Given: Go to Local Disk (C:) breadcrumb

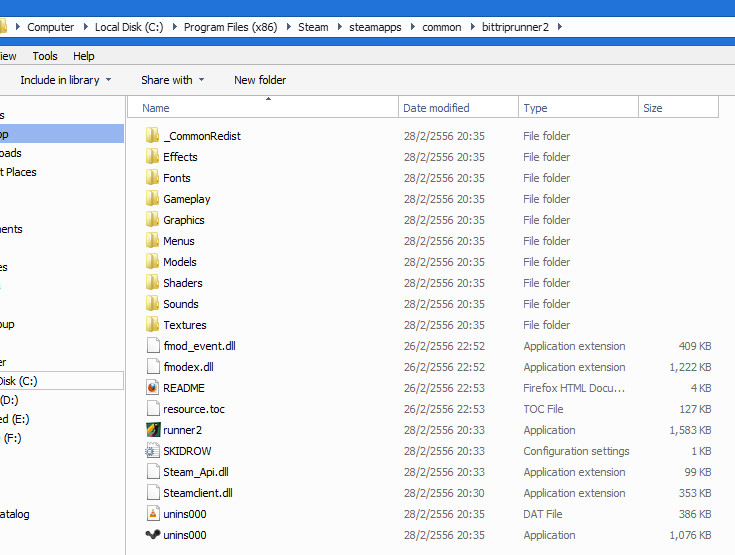Looking at the screenshot, I should 129,27.
